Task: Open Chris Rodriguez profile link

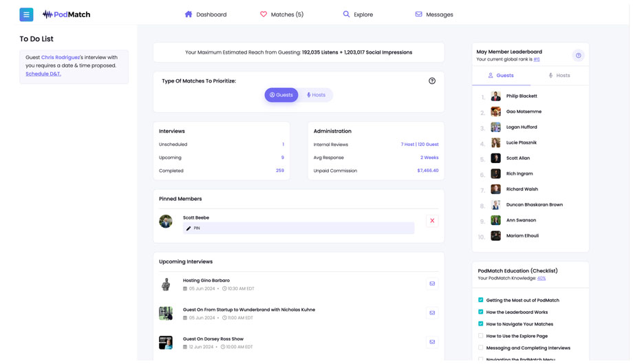Action: (61, 58)
